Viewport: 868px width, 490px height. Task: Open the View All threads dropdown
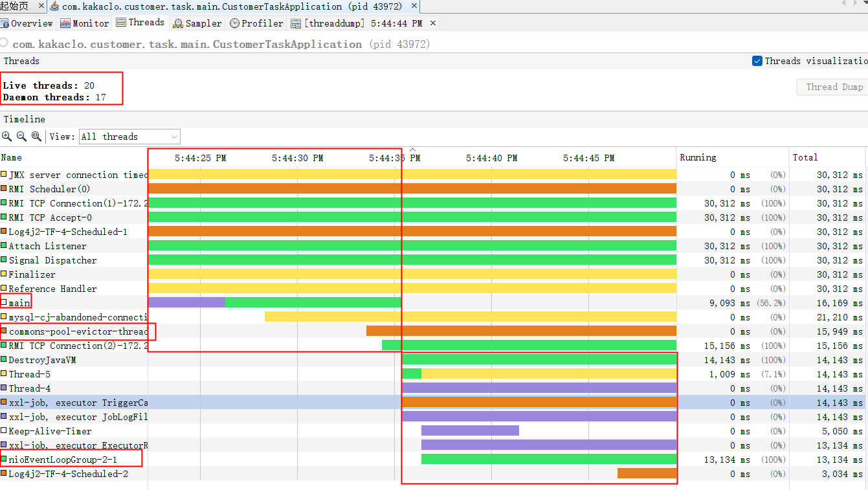point(129,137)
